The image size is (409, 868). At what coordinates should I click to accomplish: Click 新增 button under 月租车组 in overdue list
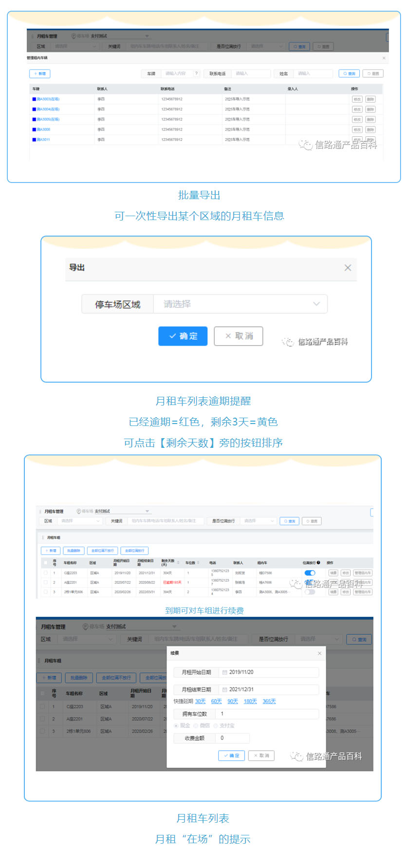tap(51, 551)
